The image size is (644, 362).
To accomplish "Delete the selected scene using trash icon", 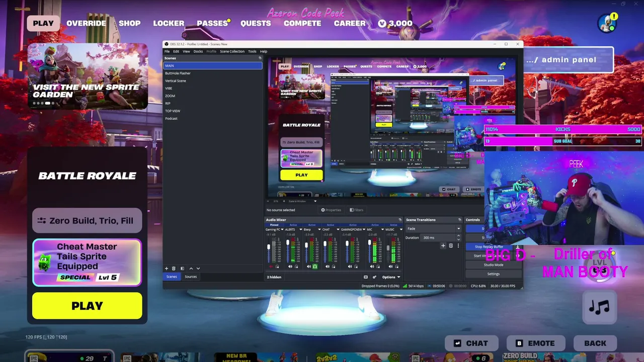I will coord(174,268).
